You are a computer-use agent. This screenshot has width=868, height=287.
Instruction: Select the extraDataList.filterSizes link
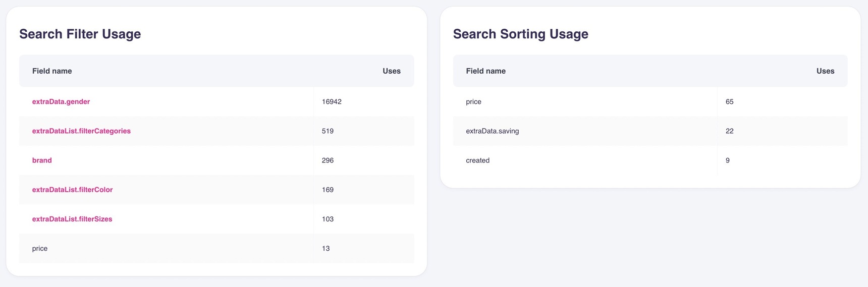pos(72,219)
